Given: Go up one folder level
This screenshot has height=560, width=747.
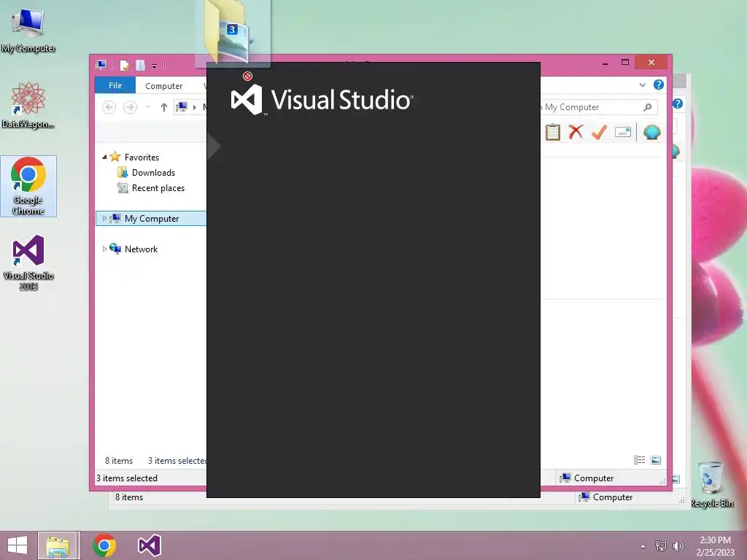Looking at the screenshot, I should (164, 107).
